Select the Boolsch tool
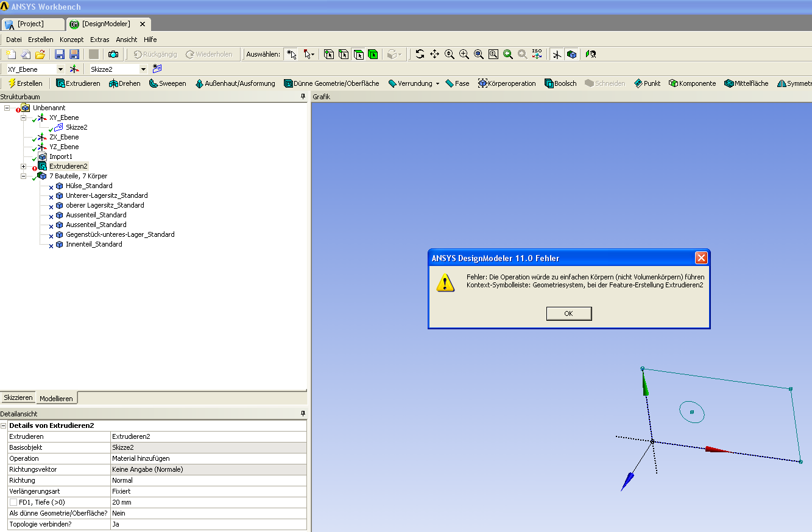812x532 pixels. (560, 83)
